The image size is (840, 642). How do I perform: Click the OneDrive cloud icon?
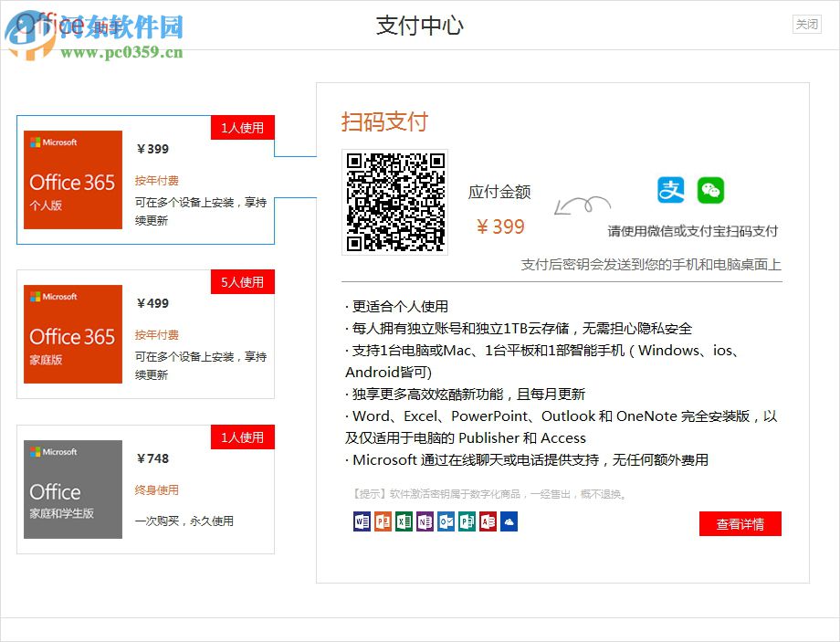point(509,521)
